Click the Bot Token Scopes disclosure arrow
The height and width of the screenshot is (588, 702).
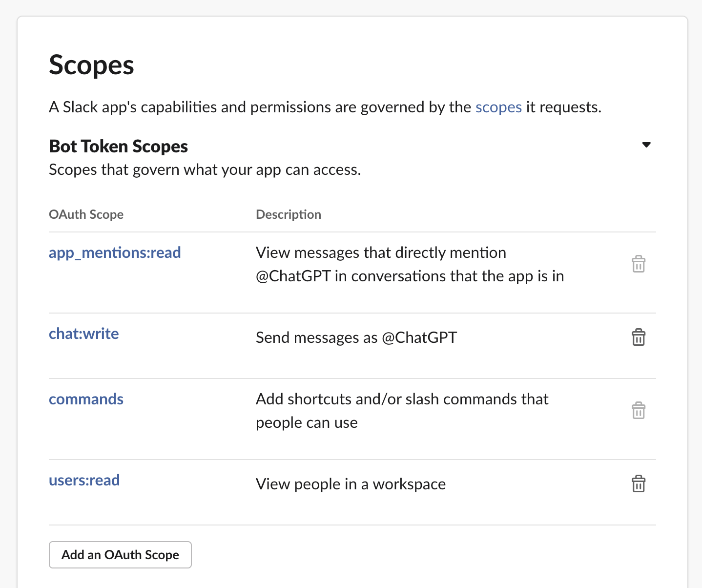pyautogui.click(x=646, y=145)
